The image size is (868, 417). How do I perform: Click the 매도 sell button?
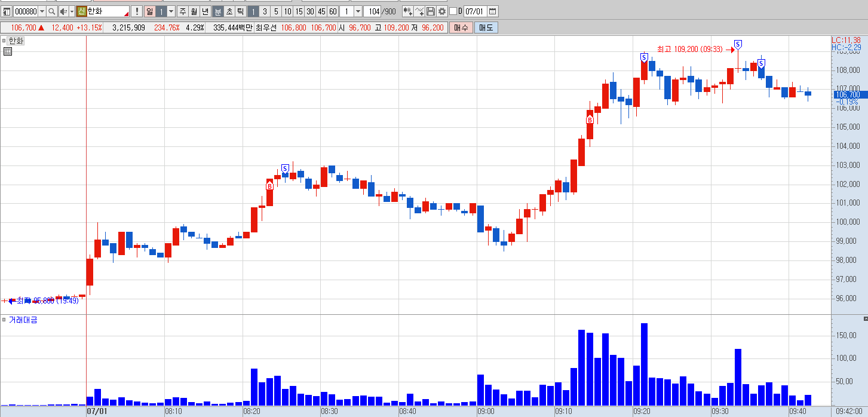pos(486,27)
